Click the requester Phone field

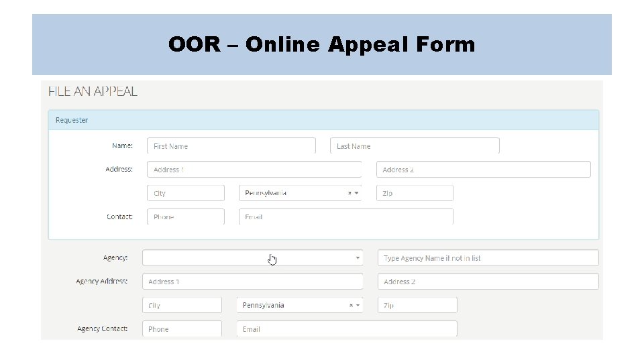(186, 217)
